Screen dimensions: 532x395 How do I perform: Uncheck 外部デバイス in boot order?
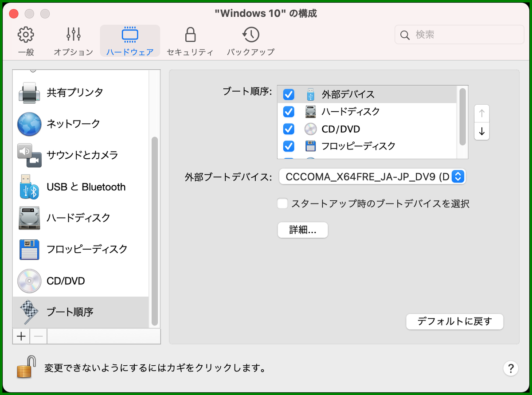tap(289, 94)
